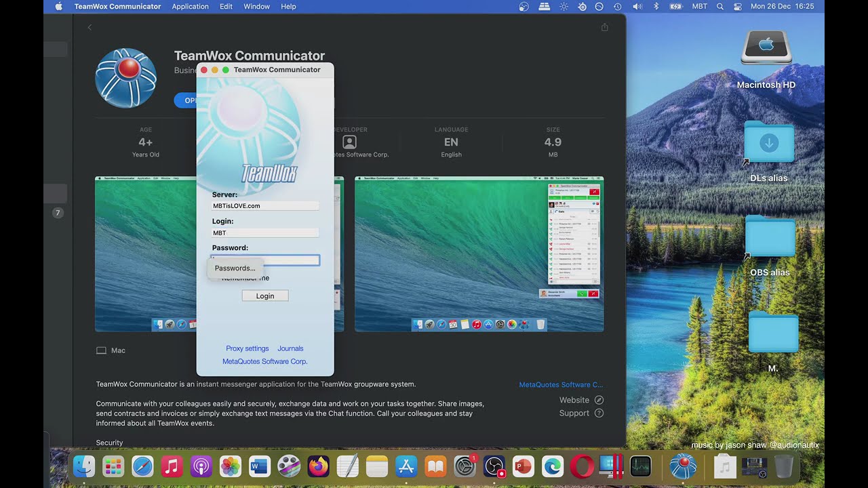
Task: Click TeamWox Communicator icon in Dock
Action: [x=683, y=466]
